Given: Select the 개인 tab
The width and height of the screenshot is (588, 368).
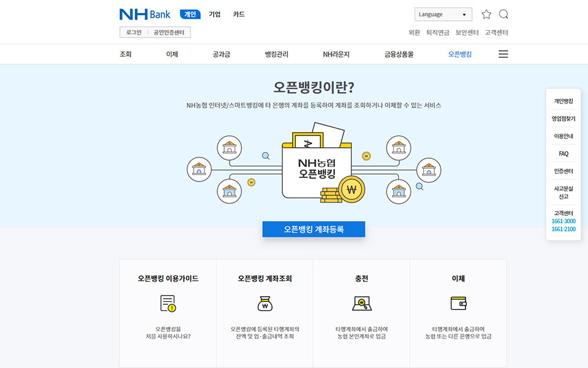Looking at the screenshot, I should pyautogui.click(x=190, y=14).
